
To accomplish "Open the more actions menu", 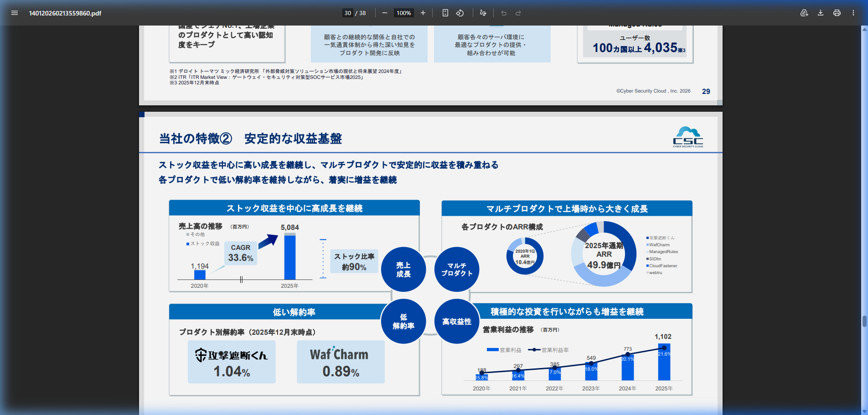I will 853,13.
